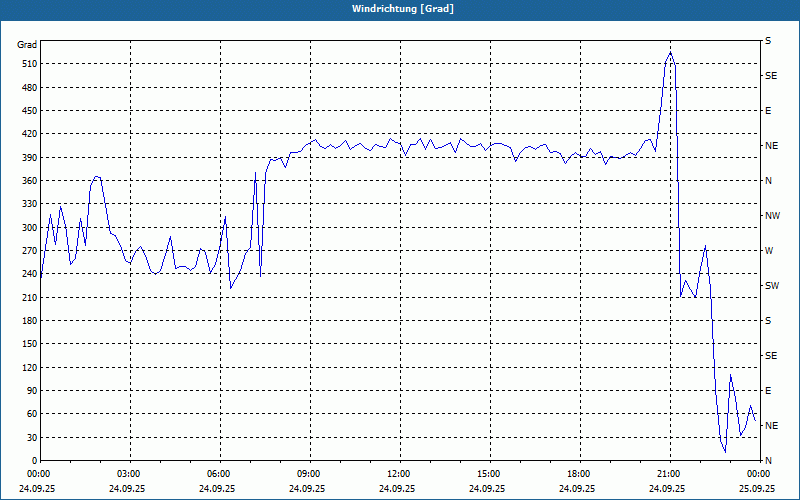Click the 30 y-axis label
Viewport: 800px width, 500px height.
31,437
